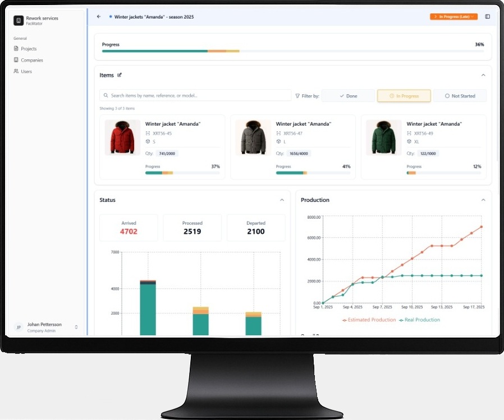Click the Rework services logo icon
The width and height of the screenshot is (504, 420).
coord(19,21)
